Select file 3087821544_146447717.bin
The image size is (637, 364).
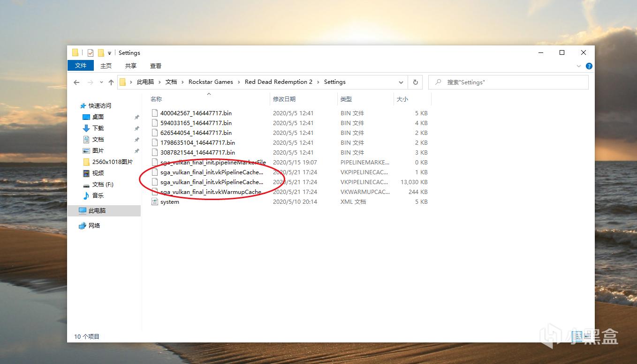(197, 153)
